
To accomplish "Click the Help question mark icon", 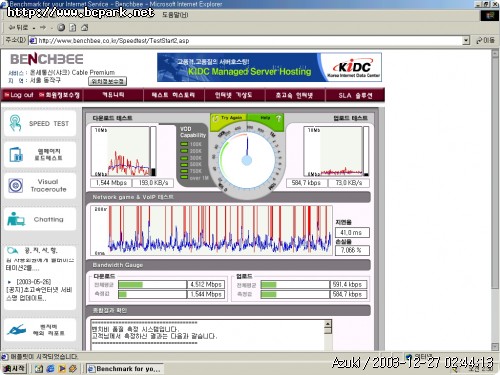I will [x=279, y=118].
